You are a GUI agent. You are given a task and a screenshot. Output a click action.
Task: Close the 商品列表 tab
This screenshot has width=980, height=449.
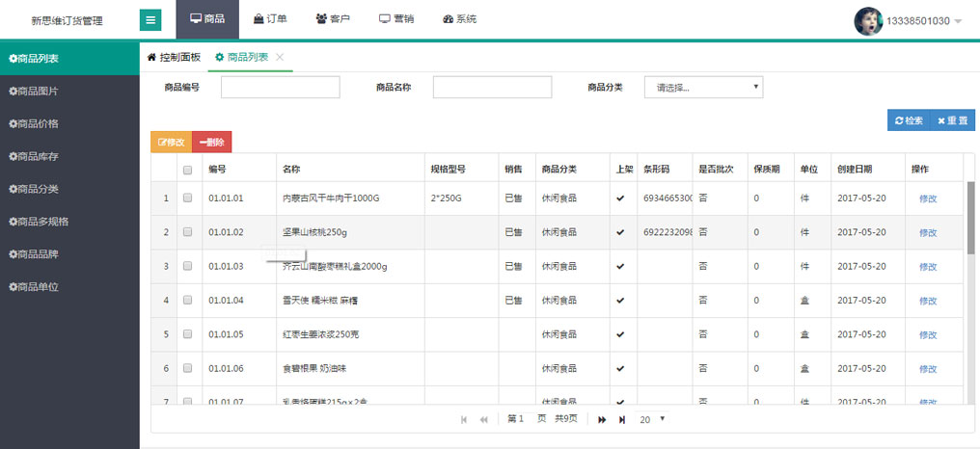tap(280, 57)
